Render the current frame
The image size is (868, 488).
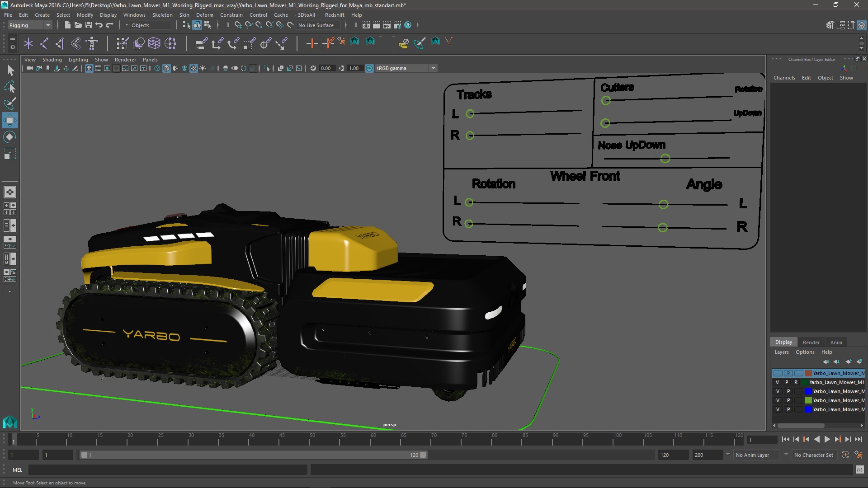click(x=377, y=25)
